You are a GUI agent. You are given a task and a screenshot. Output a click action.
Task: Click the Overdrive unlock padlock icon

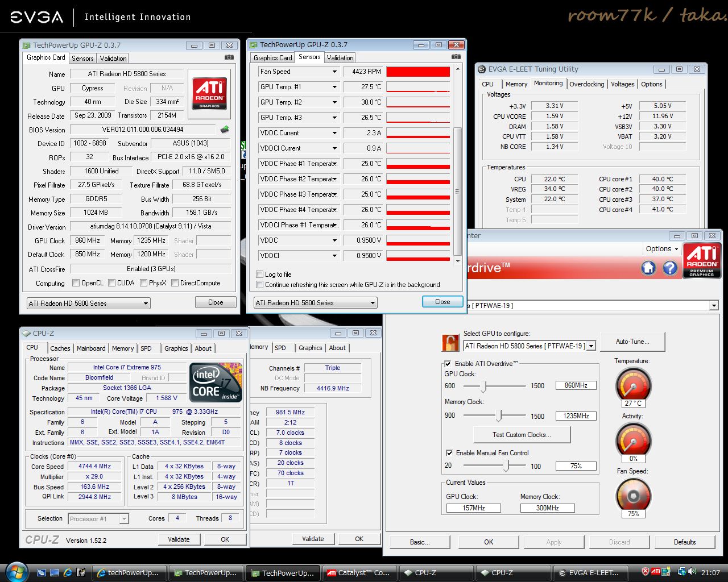(450, 343)
